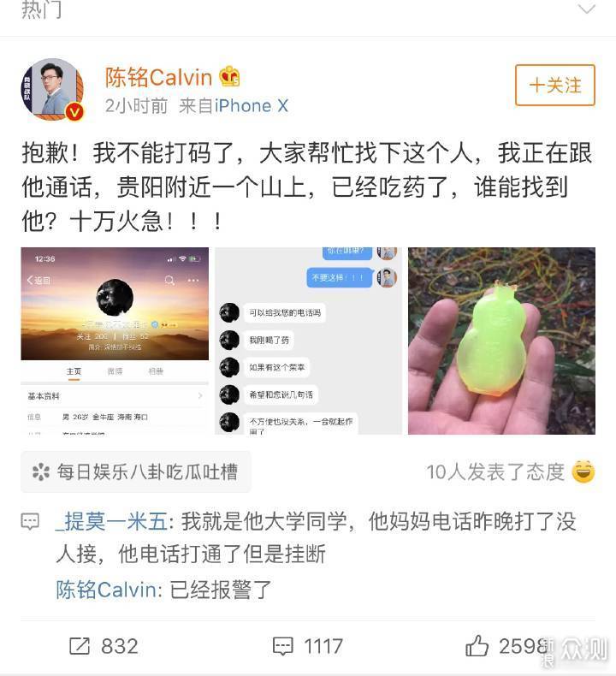Expand the top-right chevron dropdown
This screenshot has width=616, height=676.
tap(587, 9)
